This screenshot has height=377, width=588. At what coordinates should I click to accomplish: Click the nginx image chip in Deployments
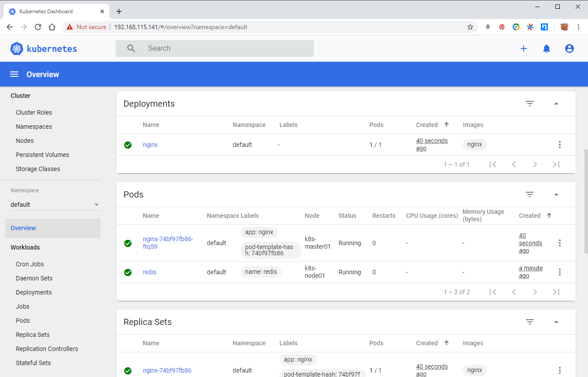[475, 145]
